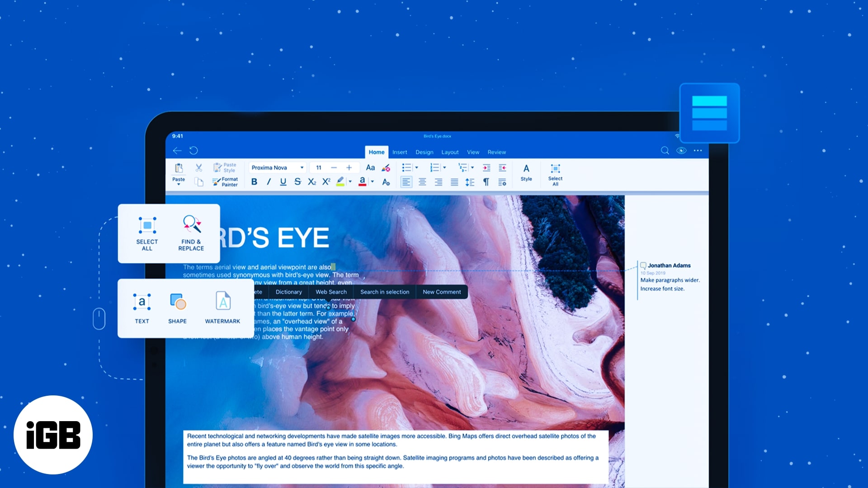Choose Web Search in context menu
This screenshot has width=868, height=488.
(x=331, y=292)
